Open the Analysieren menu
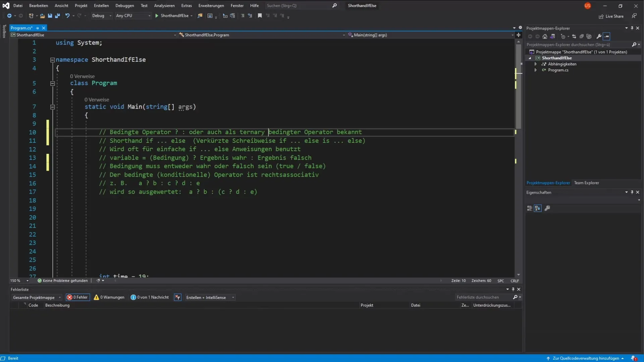The height and width of the screenshot is (362, 644). coord(164,6)
